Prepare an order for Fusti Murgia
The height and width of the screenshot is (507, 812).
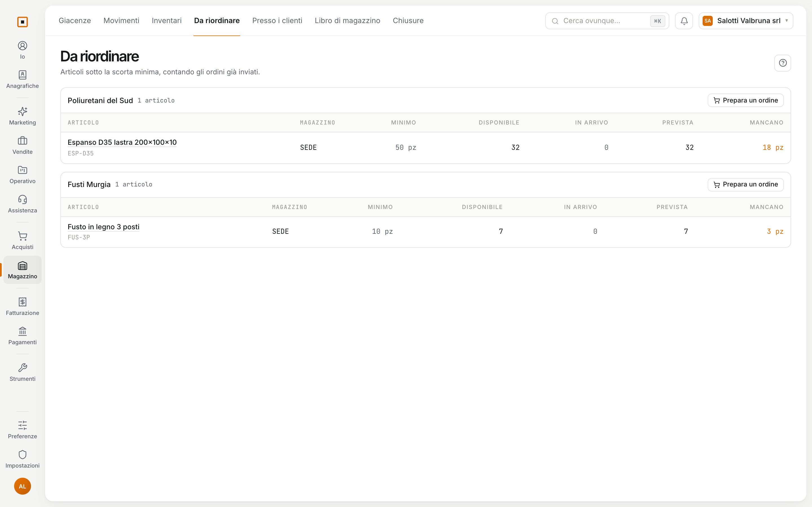(745, 184)
